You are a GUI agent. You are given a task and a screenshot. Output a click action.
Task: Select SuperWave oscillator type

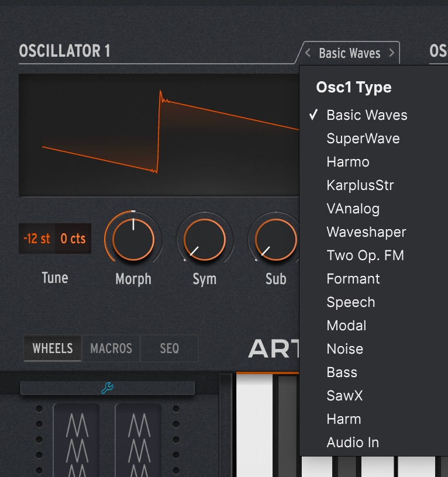click(x=363, y=139)
